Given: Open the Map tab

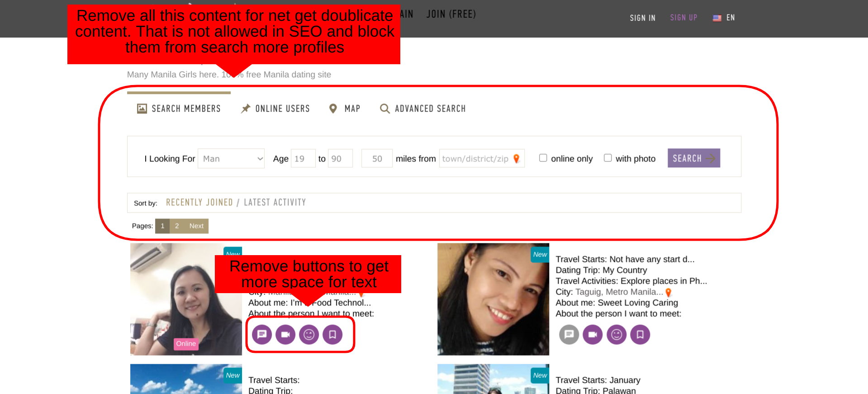Looking at the screenshot, I should click(345, 109).
